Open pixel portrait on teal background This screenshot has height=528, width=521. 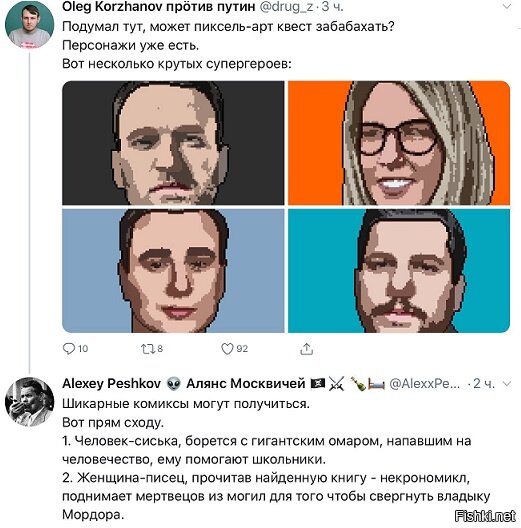point(399,271)
